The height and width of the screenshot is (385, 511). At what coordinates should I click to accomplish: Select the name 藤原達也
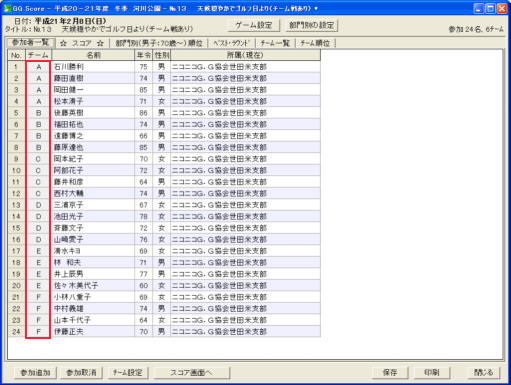point(69,147)
